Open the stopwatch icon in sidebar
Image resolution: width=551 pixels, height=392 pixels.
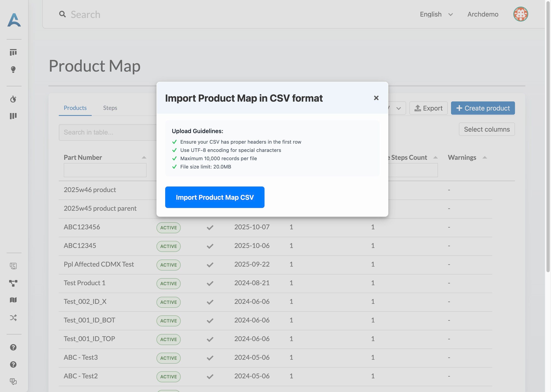(x=13, y=99)
